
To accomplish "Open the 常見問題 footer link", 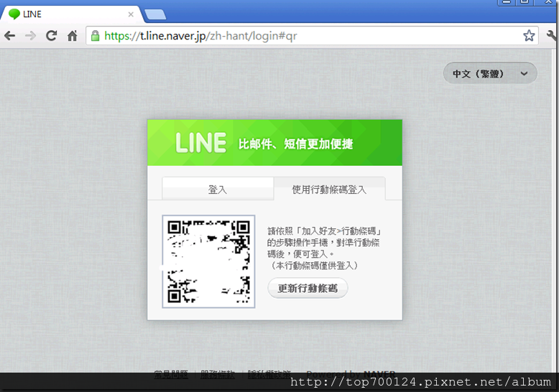I will coord(171,375).
